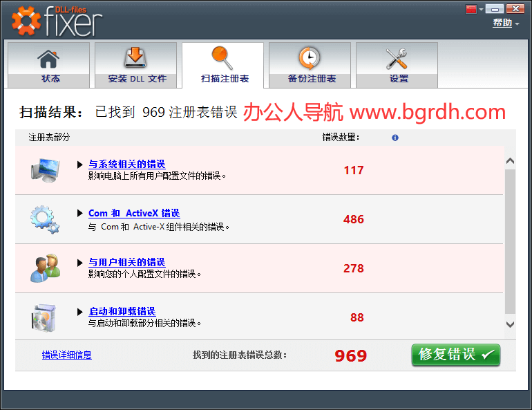Expand the 启动和卸载错误 triangle
The width and height of the screenshot is (532, 410).
coord(79,312)
